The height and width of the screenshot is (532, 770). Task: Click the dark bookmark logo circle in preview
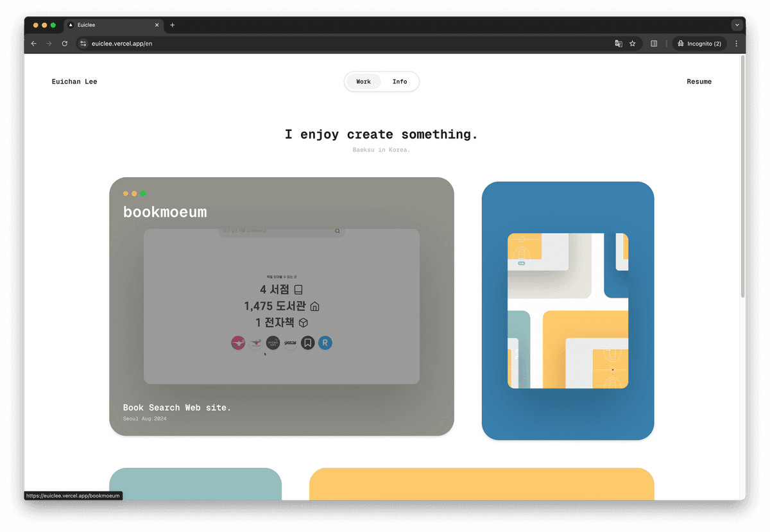click(x=308, y=343)
